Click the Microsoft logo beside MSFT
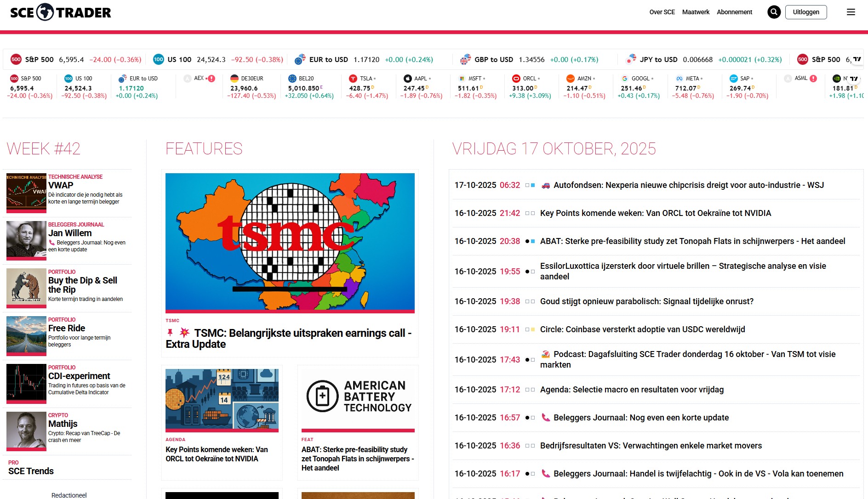 coord(462,79)
